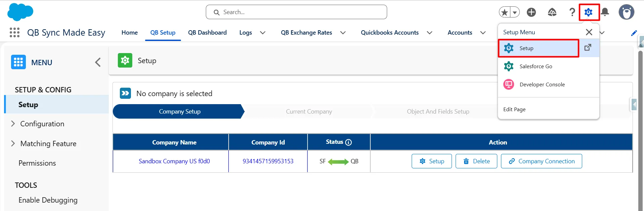Switch to the QB Setup tab

pyautogui.click(x=163, y=33)
